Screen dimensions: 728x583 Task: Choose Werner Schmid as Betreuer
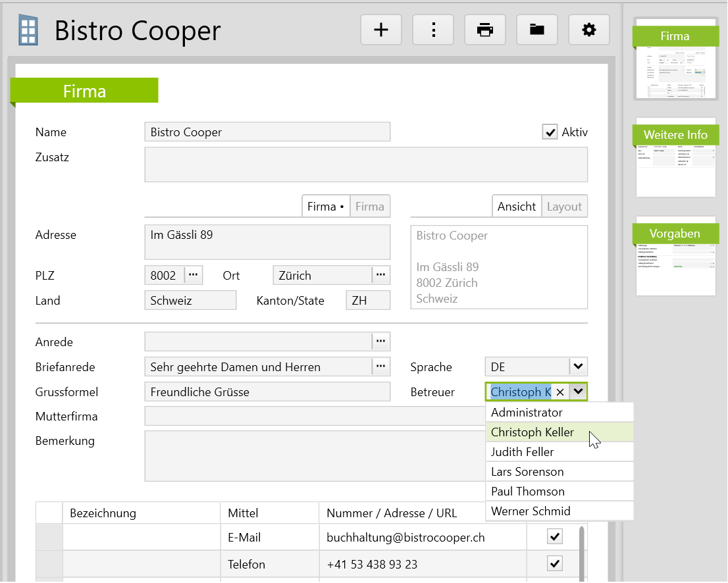(531, 511)
